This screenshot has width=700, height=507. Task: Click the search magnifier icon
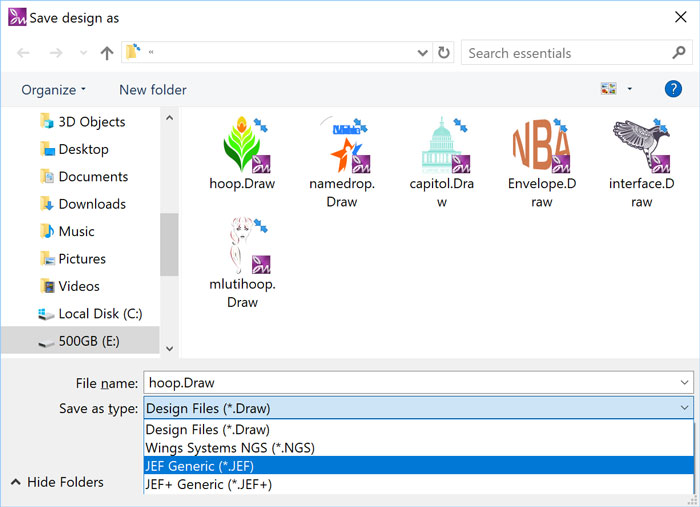[678, 53]
